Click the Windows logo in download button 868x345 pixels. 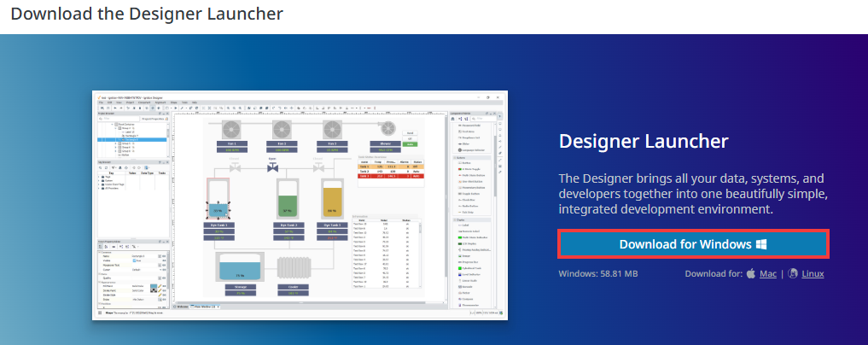click(761, 244)
